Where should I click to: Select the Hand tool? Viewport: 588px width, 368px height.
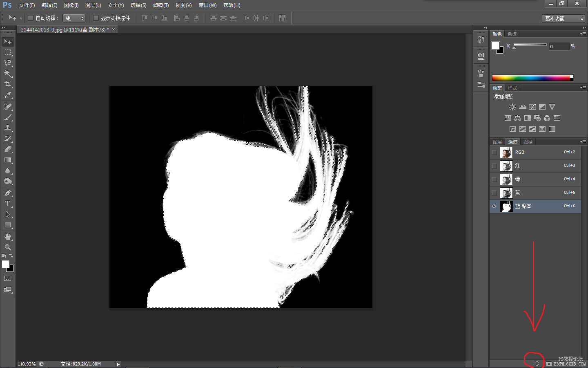[8, 237]
